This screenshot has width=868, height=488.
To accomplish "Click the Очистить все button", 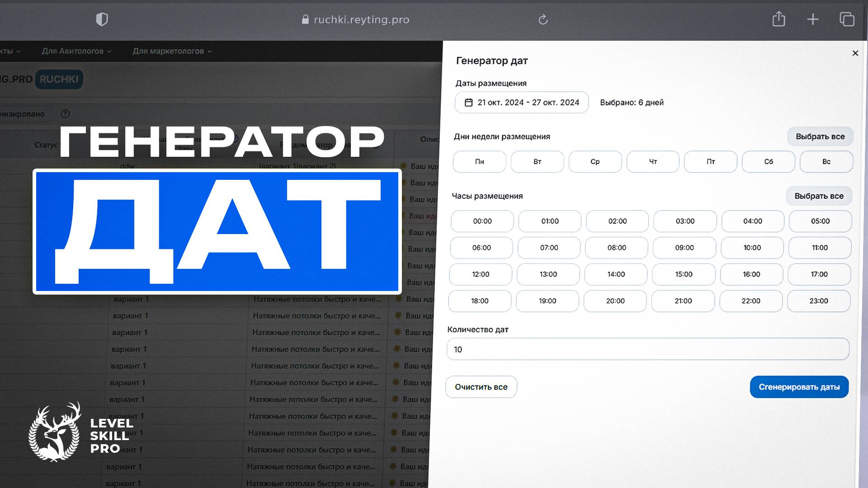I will pyautogui.click(x=481, y=387).
